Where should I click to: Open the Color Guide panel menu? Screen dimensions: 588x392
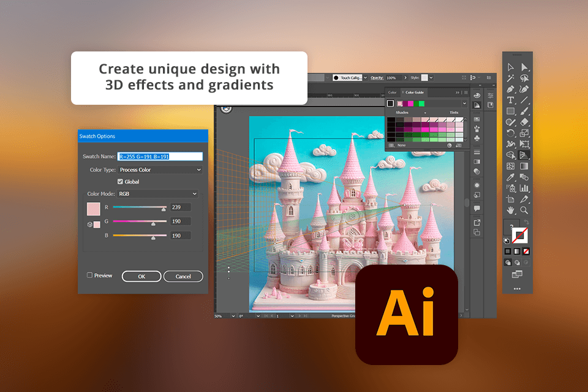(466, 92)
